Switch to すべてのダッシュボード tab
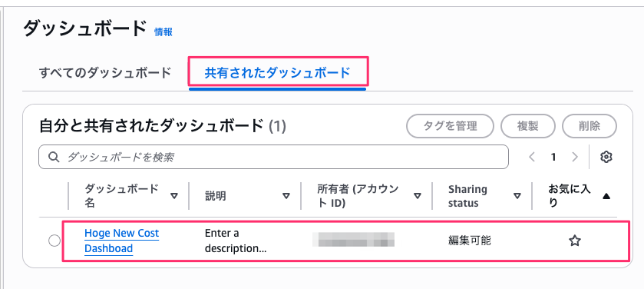Screen dimensions: 644x289 pos(105,73)
